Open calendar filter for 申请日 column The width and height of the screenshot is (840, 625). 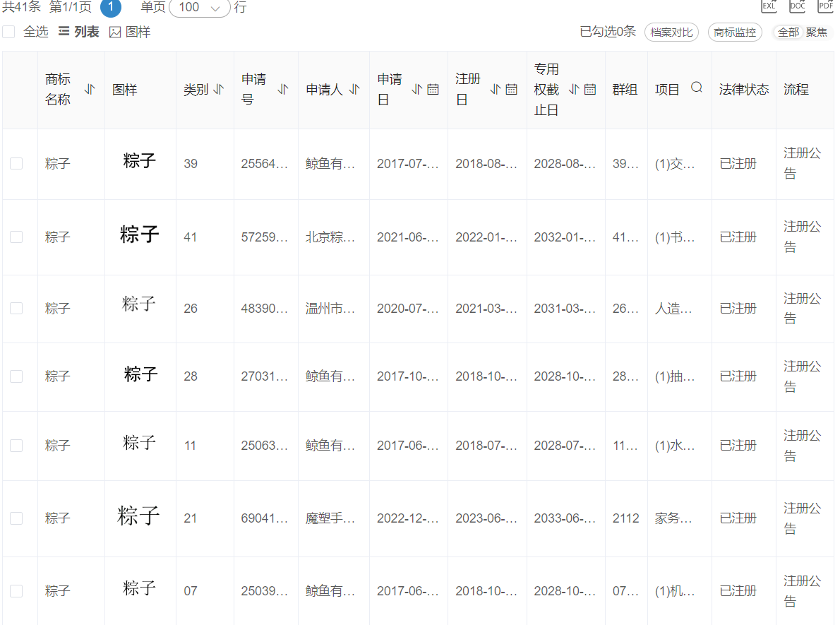433,89
